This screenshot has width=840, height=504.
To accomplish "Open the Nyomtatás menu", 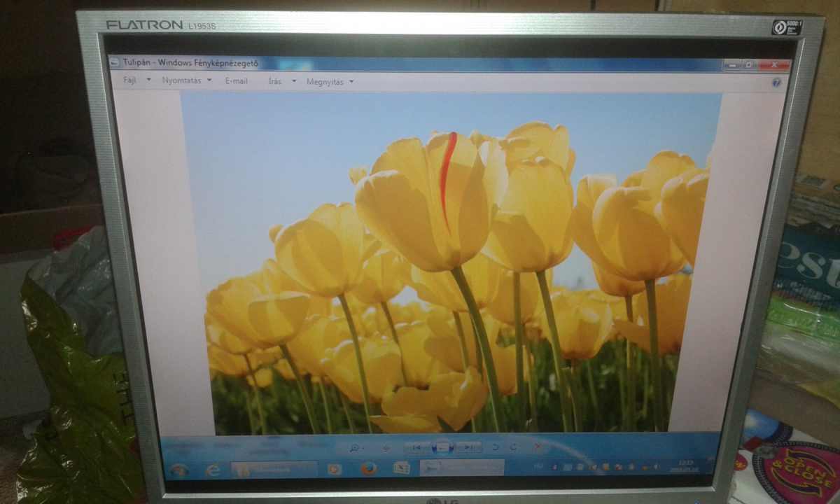I will 181,80.
